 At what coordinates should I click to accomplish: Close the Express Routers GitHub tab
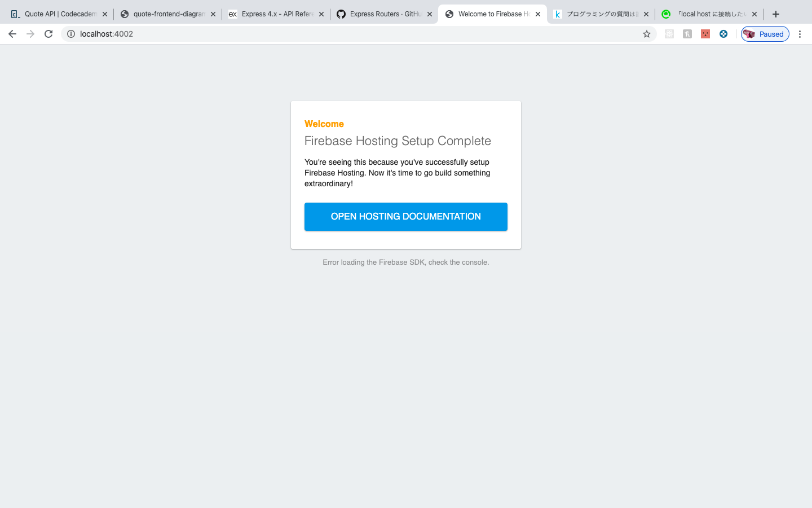click(x=430, y=14)
